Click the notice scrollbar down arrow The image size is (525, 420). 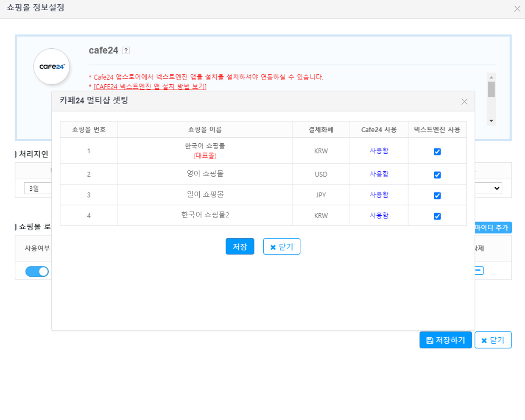[491, 121]
